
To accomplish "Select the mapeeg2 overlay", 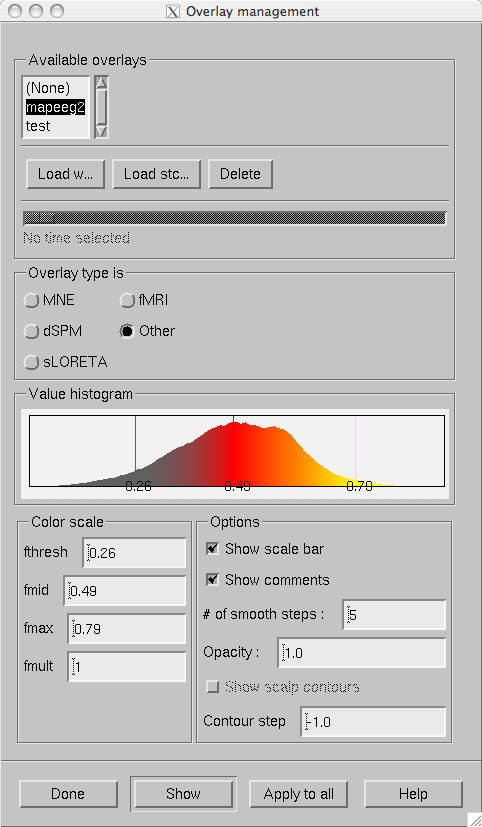I will (x=55, y=107).
